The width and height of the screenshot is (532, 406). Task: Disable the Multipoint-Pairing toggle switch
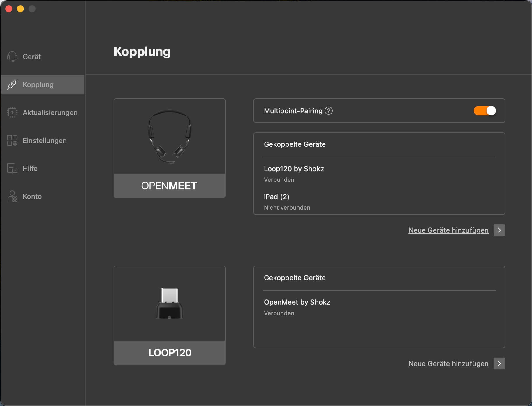[485, 111]
